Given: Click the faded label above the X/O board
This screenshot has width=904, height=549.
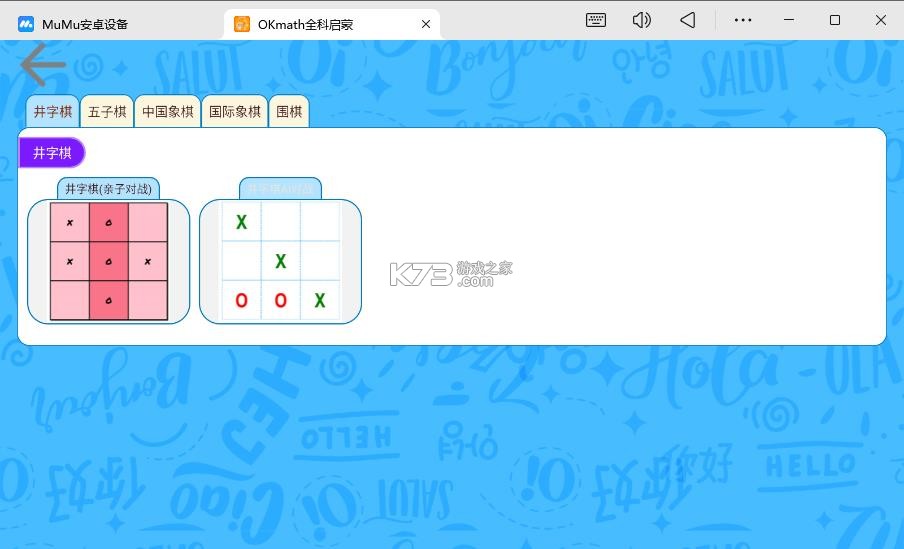Looking at the screenshot, I should (x=280, y=189).
